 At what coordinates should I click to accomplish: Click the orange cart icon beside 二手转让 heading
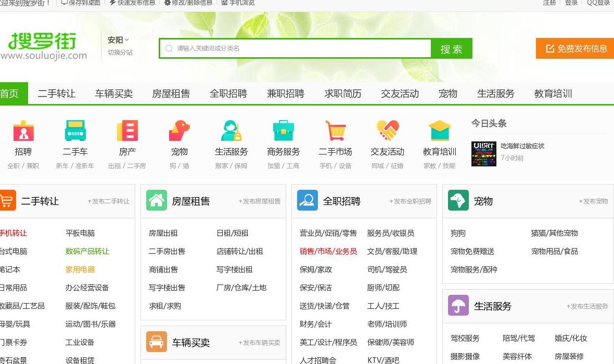[x=7, y=200]
